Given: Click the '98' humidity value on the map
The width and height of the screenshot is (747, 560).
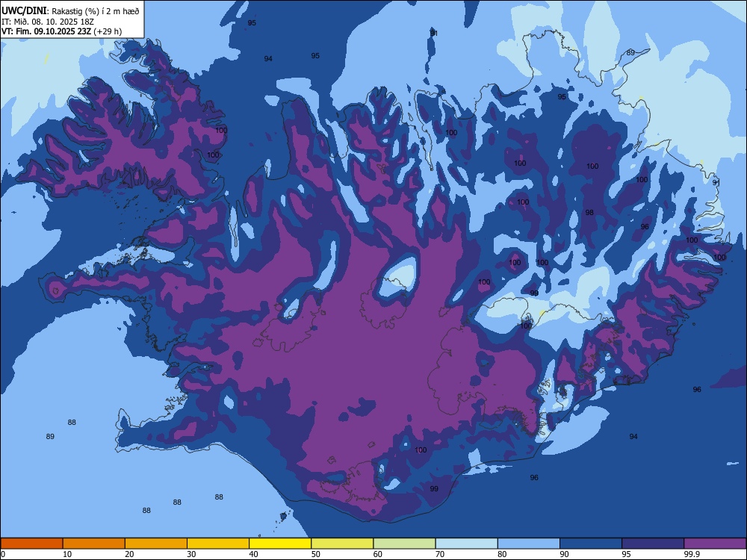Looking at the screenshot, I should click(x=589, y=212).
